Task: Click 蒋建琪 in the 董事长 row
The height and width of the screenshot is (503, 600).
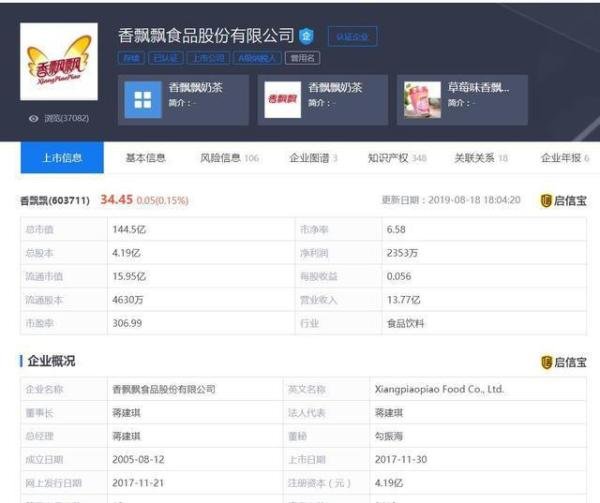Action: 126,413
